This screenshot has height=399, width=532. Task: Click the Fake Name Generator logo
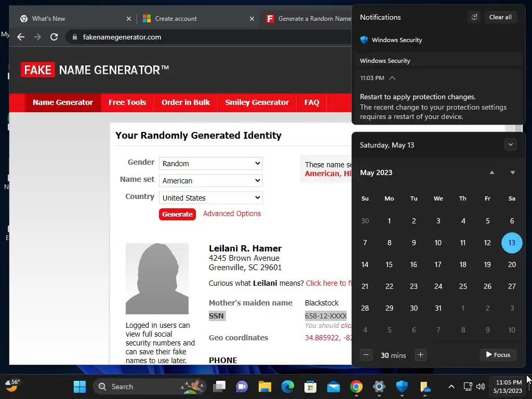click(x=95, y=70)
